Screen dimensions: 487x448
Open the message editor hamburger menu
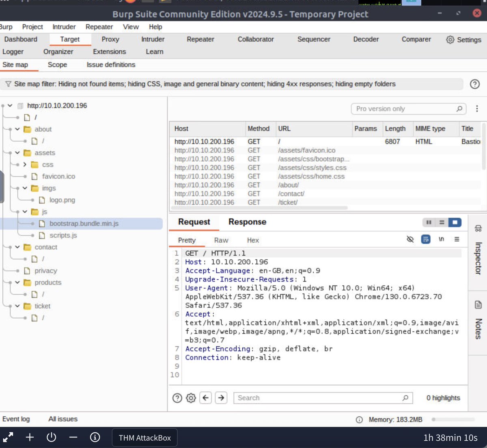point(457,239)
